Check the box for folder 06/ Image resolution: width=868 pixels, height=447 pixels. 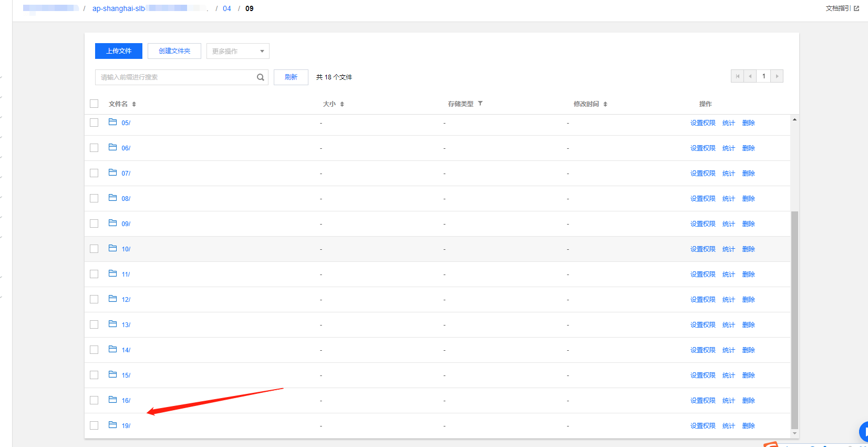(94, 148)
